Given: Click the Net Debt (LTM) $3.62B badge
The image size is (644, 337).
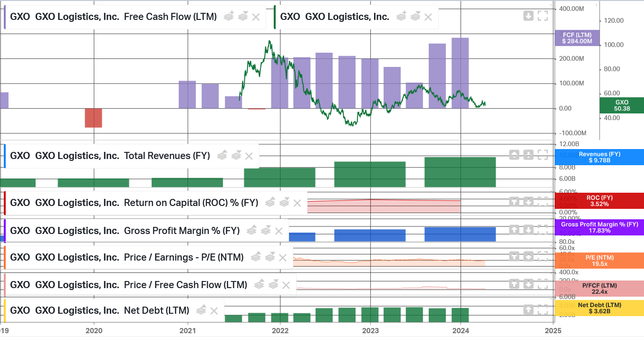Looking at the screenshot, I should 599,308.
